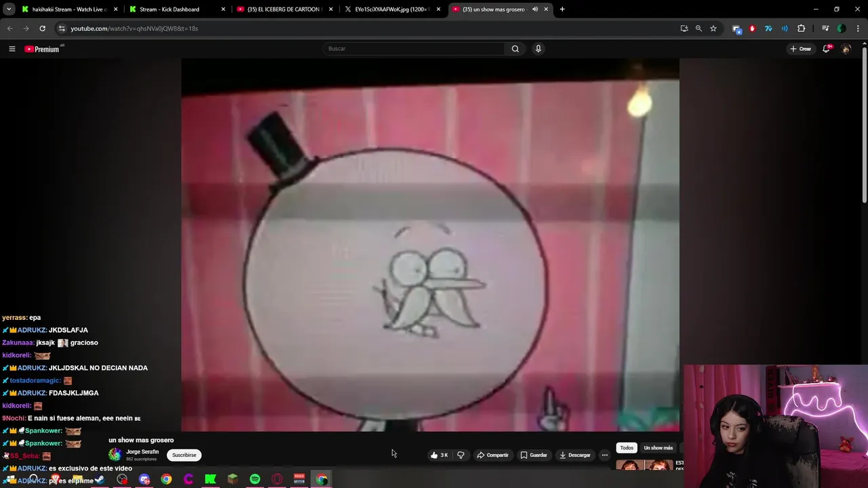Open the Chrome three-dot menu
868x488 pixels.
[x=858, y=28]
